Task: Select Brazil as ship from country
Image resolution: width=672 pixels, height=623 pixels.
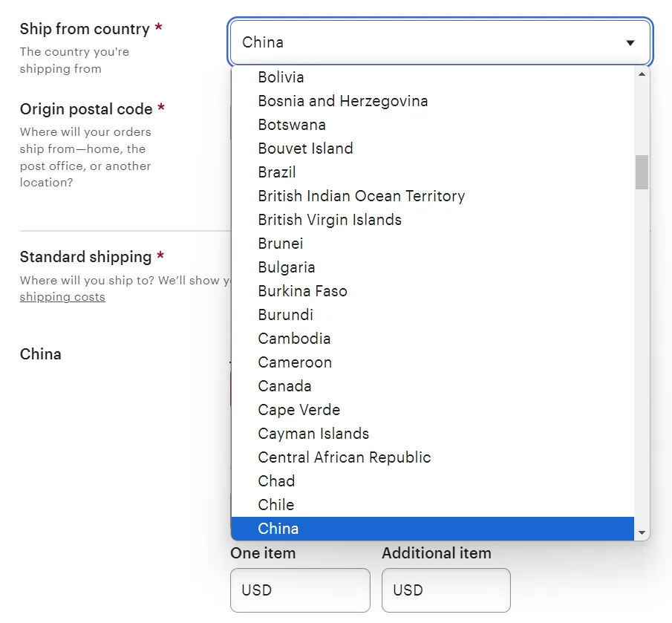Action: click(277, 172)
